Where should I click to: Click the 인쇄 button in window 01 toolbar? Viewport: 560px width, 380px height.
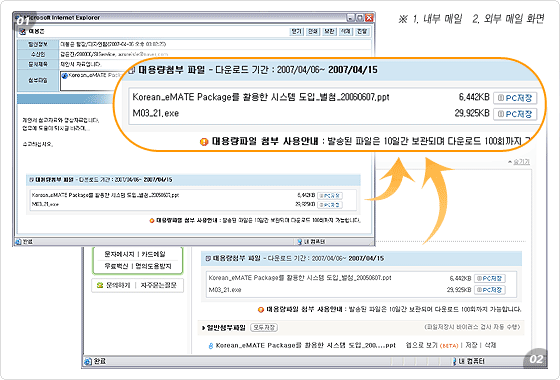pos(313,31)
